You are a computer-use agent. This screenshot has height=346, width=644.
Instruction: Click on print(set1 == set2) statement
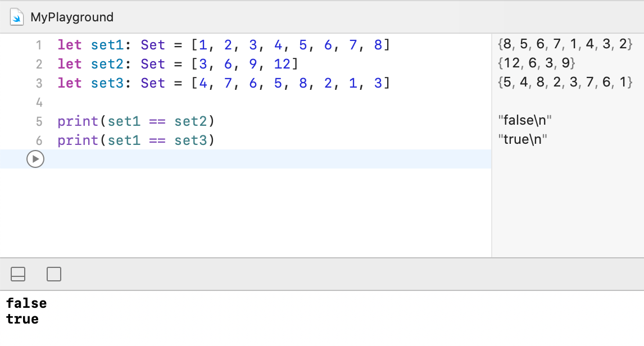136,121
